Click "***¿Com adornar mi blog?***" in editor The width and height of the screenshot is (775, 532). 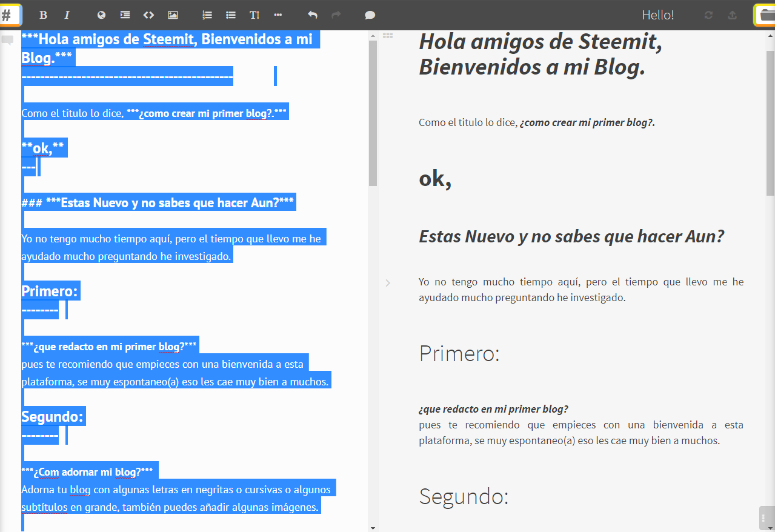coord(87,471)
